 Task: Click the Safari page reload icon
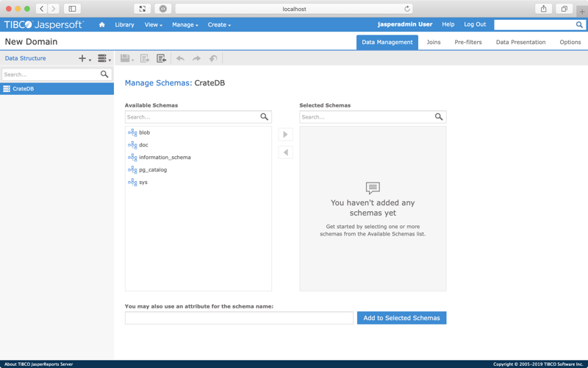406,9
